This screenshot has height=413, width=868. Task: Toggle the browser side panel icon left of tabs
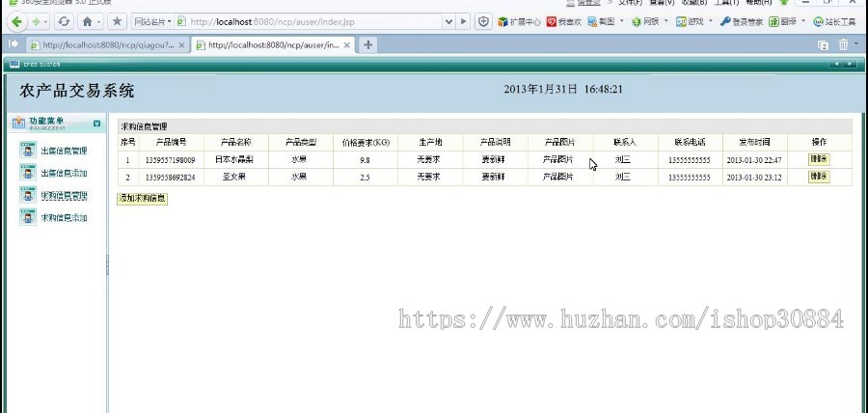point(14,43)
